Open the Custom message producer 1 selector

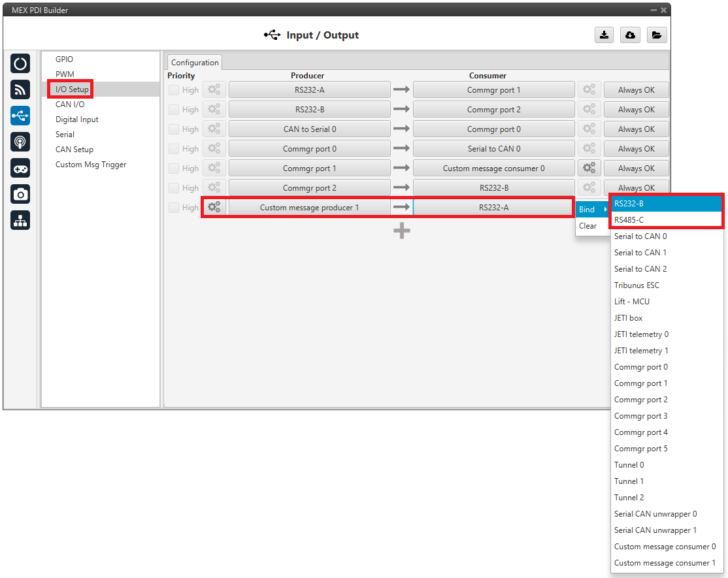[309, 208]
